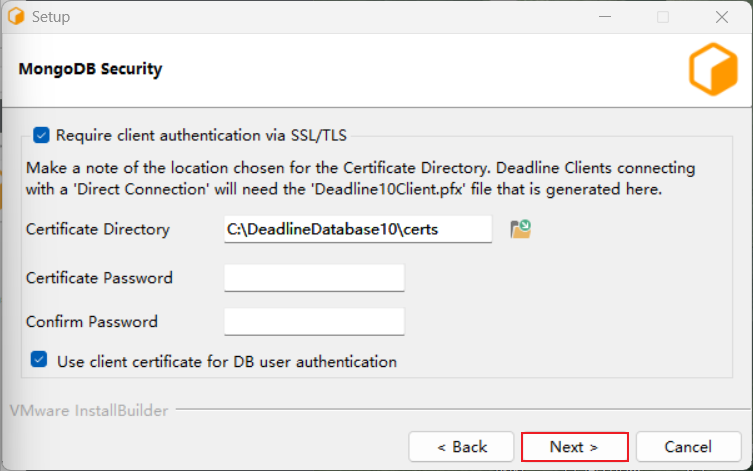The width and height of the screenshot is (753, 471).
Task: Click the Setup title bar app icon
Action: (16, 16)
